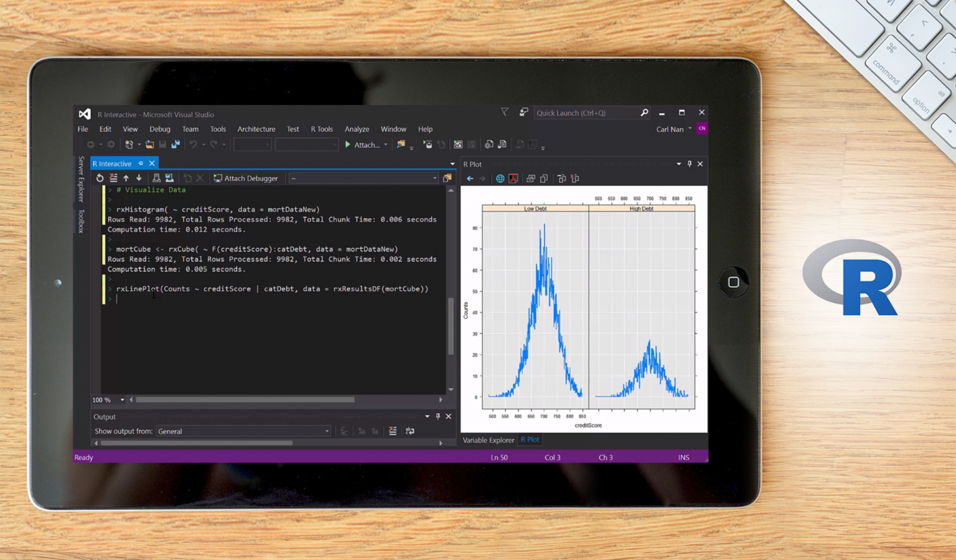Click Save All in the main toolbar
This screenshot has height=560, width=956.
click(176, 145)
